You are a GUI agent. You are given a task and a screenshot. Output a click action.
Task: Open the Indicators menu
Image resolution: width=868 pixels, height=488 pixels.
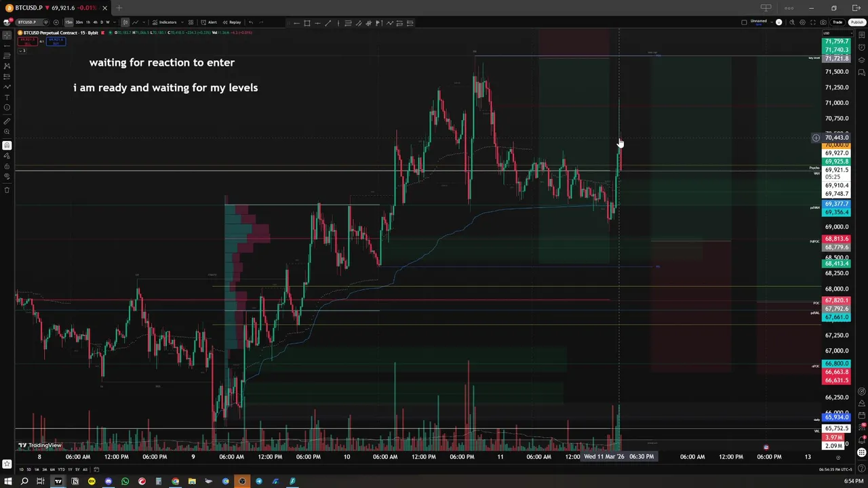(x=164, y=22)
